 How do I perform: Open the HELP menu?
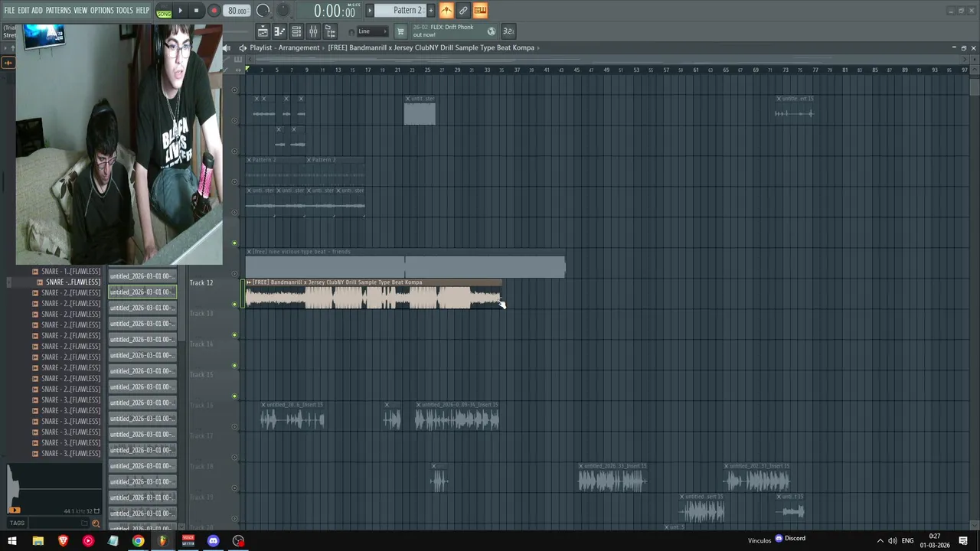(x=142, y=10)
